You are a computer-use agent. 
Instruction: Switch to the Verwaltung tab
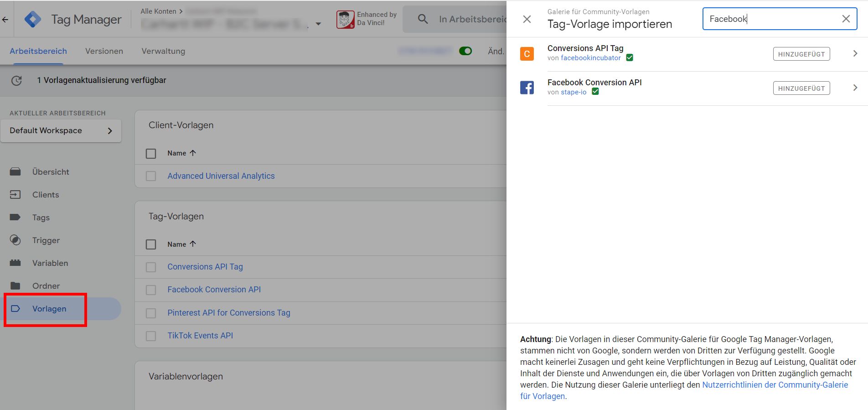163,51
